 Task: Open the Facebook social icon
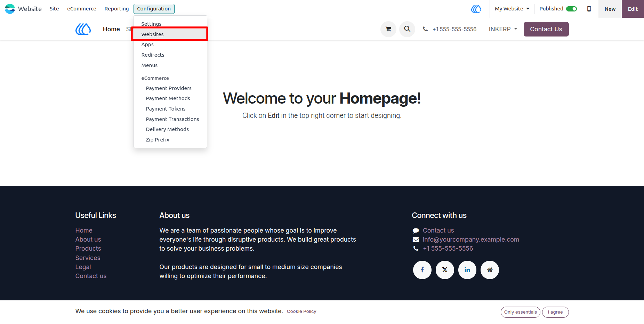[x=422, y=270]
